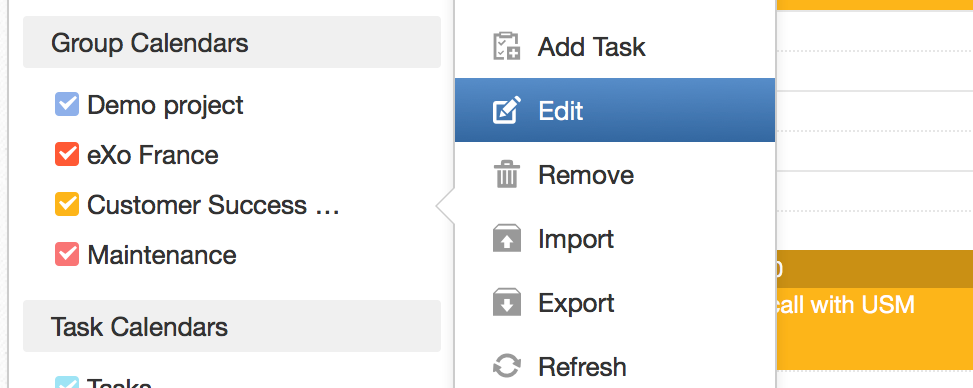
Task: Disable the Customer Success calendar checkbox
Action: 67,204
